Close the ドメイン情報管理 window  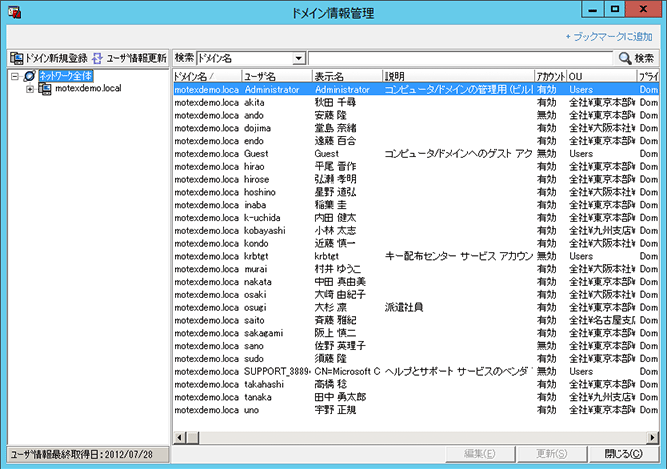(x=644, y=9)
